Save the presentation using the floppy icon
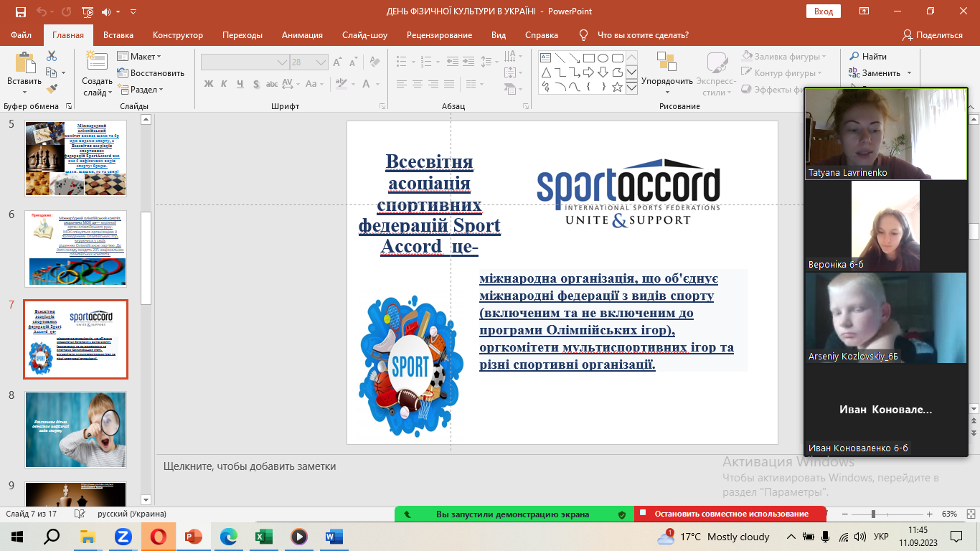This screenshot has height=551, width=980. tap(21, 11)
